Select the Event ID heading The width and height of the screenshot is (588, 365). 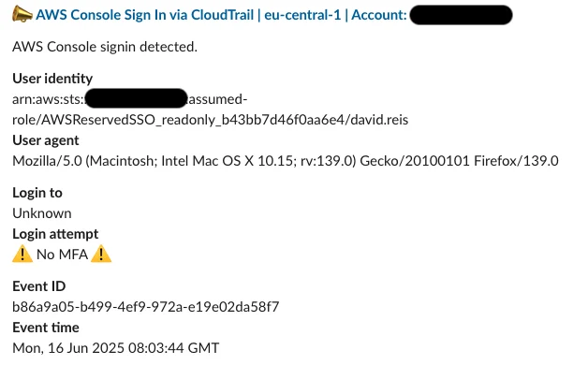39,286
